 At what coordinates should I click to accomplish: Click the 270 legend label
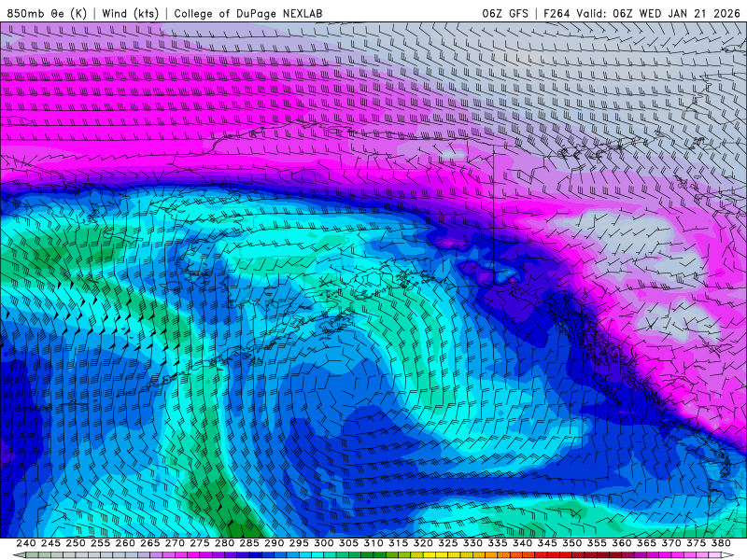(175, 543)
